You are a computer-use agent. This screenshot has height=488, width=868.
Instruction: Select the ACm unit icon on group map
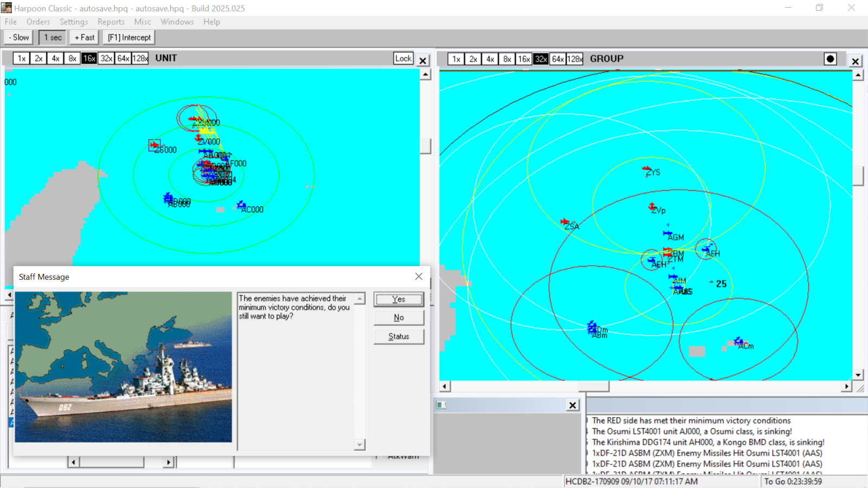[x=738, y=342]
